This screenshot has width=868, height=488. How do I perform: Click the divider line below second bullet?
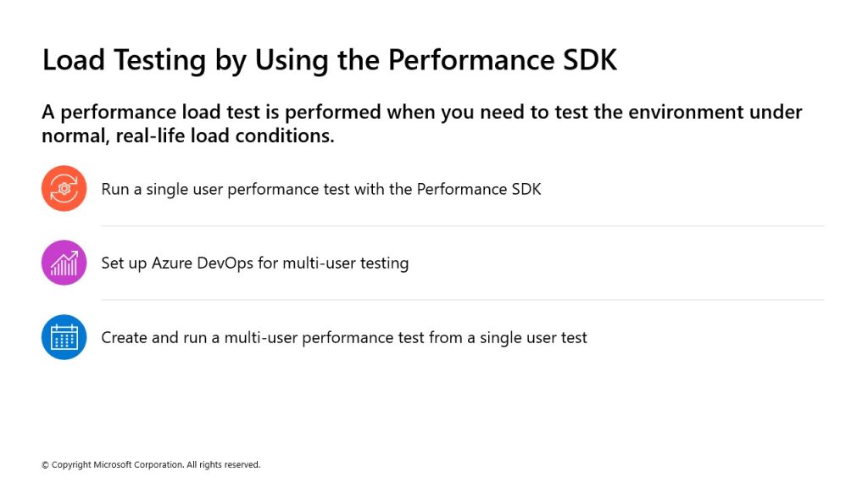(x=462, y=300)
